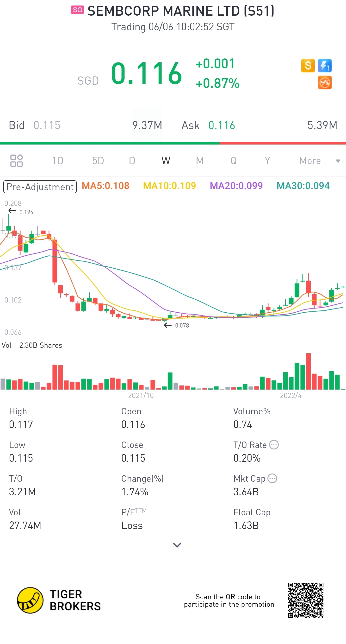The height and width of the screenshot is (644, 346).
Task: Tap the Volume% value 0.74
Action: point(243,424)
